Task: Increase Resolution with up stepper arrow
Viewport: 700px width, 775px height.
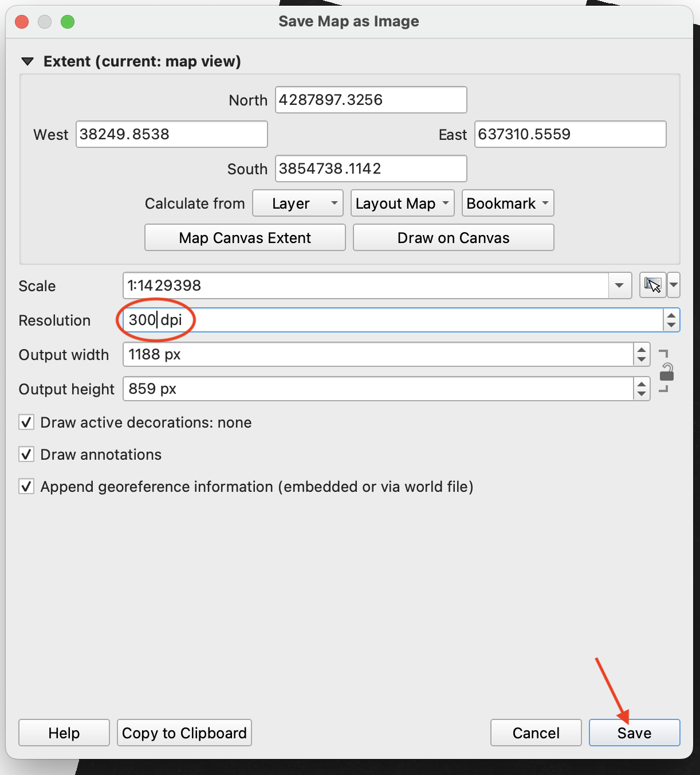Action: [x=671, y=315]
